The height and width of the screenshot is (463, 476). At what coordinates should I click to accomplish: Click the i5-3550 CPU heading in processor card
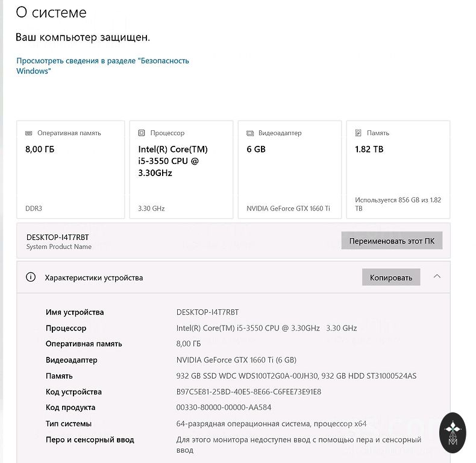coord(173,161)
